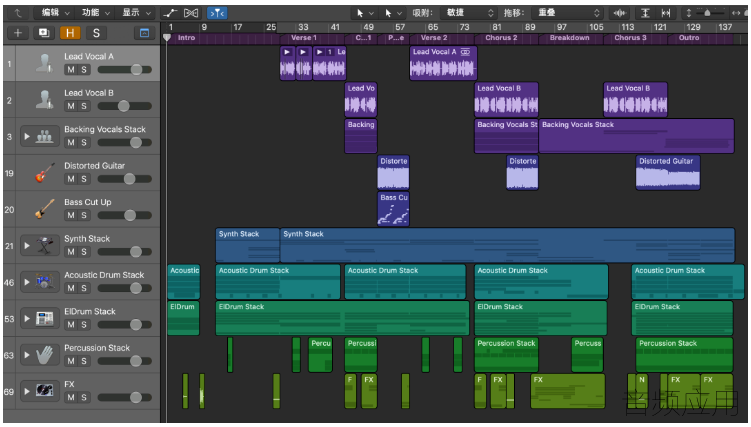751x427 pixels.
Task: Toggle the Flex view icon
Action: pos(191,13)
